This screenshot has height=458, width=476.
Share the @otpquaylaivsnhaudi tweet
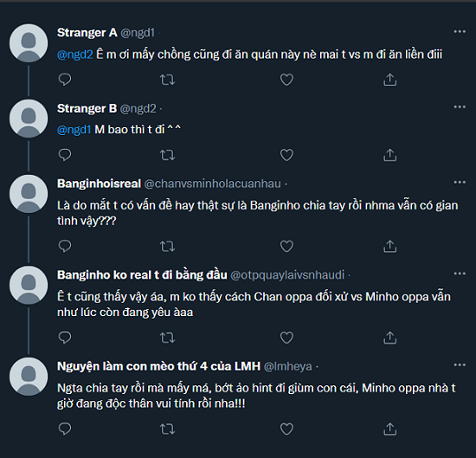click(389, 338)
